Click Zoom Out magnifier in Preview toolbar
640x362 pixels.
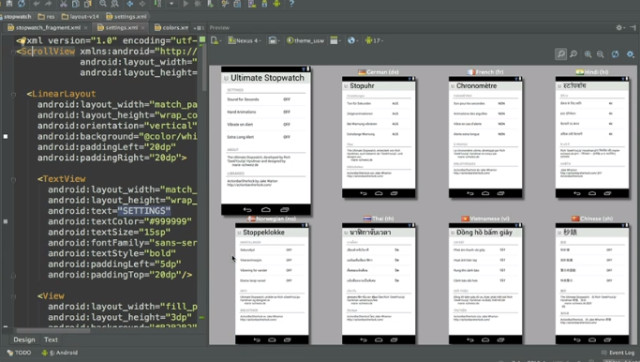click(600, 54)
